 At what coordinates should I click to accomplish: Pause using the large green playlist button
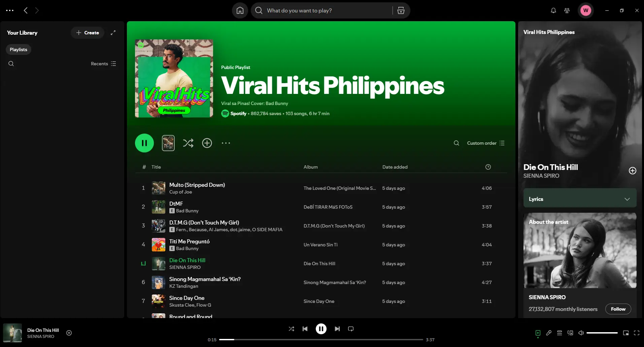pyautogui.click(x=144, y=143)
